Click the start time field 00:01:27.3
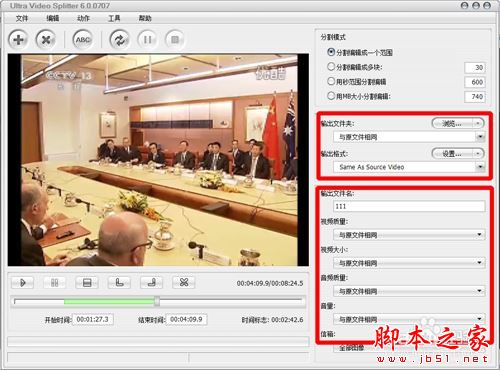Viewport: 500px width, 370px height. 93,319
